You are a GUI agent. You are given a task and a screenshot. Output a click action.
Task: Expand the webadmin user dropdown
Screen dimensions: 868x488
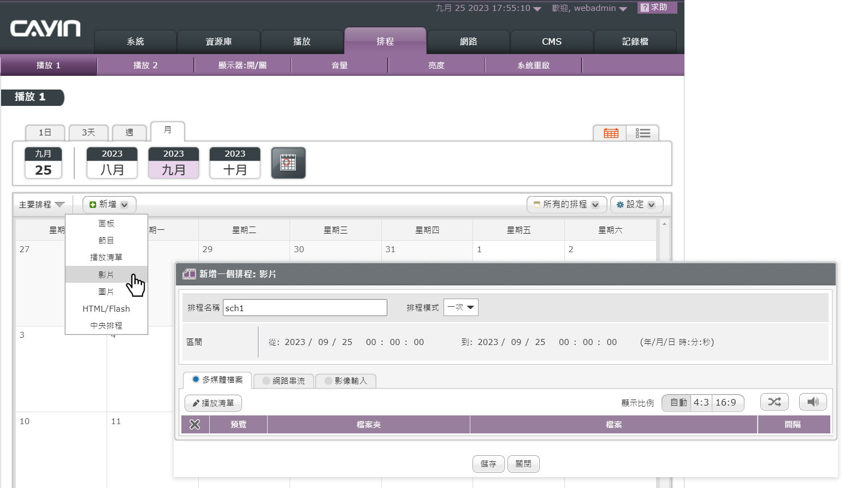click(623, 9)
